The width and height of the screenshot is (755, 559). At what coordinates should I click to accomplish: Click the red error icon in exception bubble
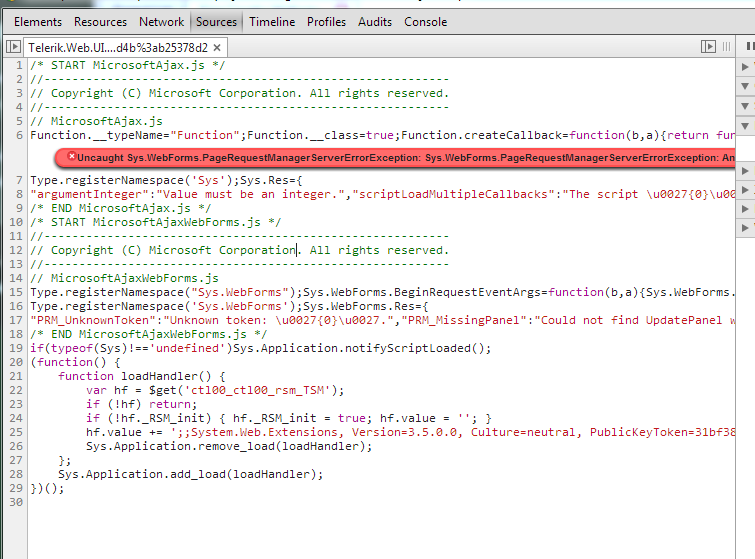71,158
